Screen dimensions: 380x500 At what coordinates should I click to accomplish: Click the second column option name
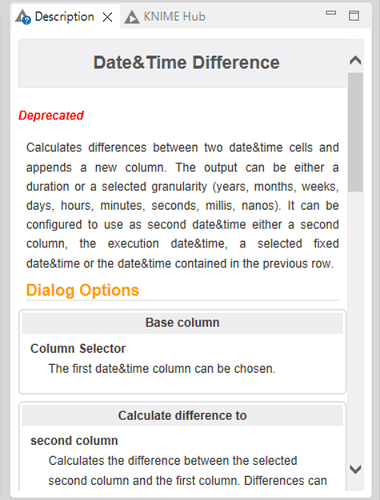click(x=74, y=441)
